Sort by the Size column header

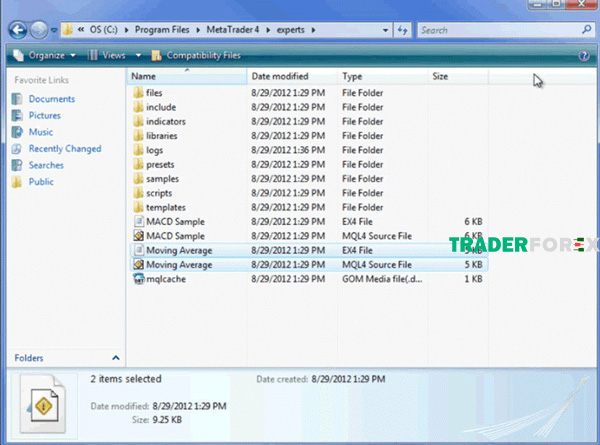(x=458, y=77)
